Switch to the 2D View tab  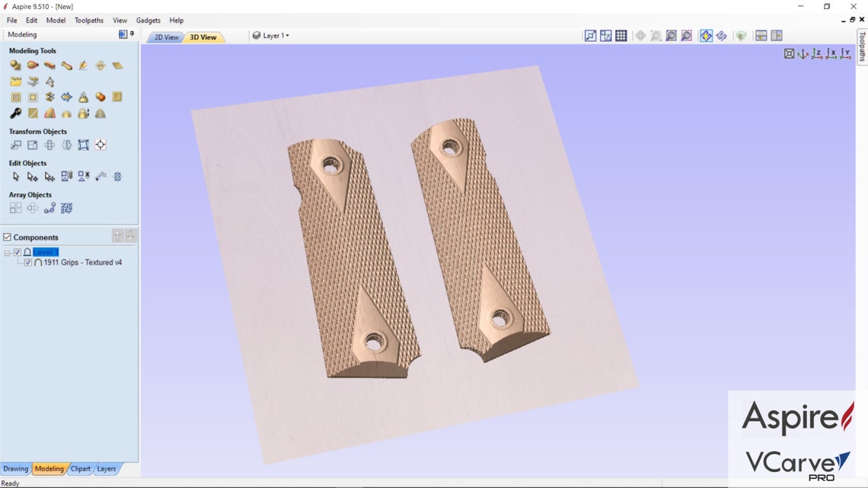coord(165,36)
